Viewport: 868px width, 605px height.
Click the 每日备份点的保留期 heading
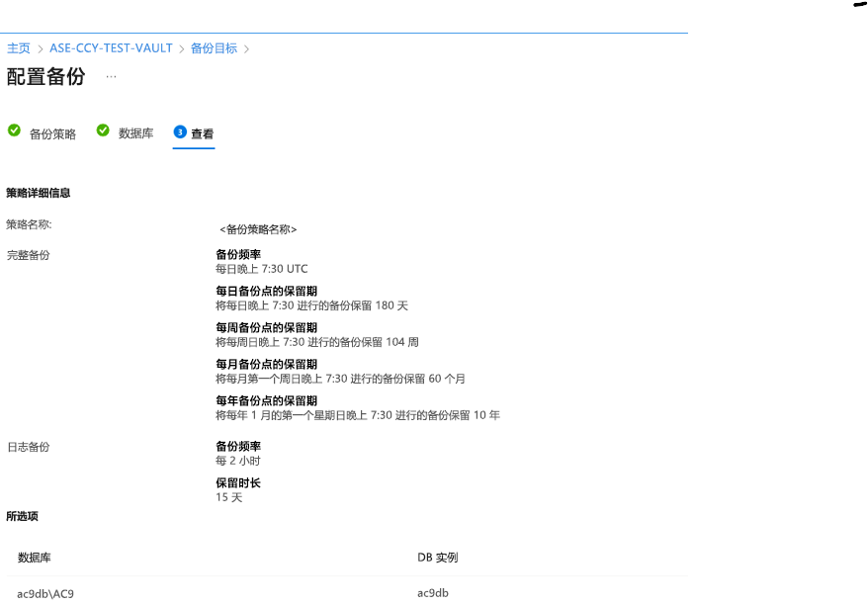(x=266, y=292)
